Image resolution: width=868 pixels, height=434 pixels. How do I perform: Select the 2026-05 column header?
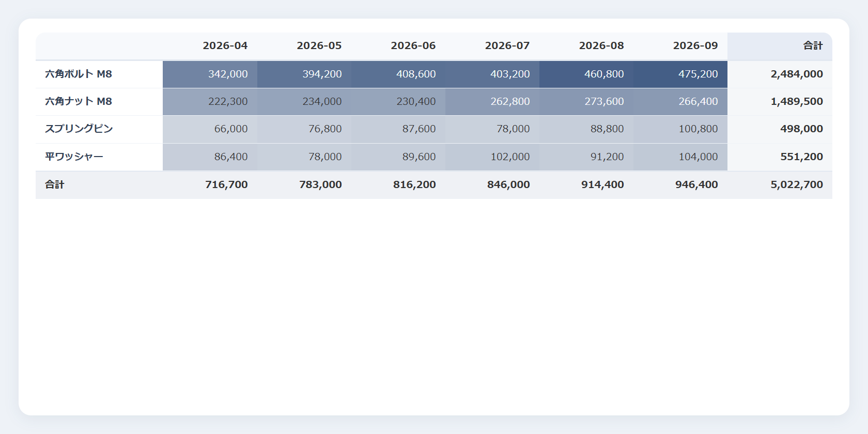pyautogui.click(x=304, y=46)
